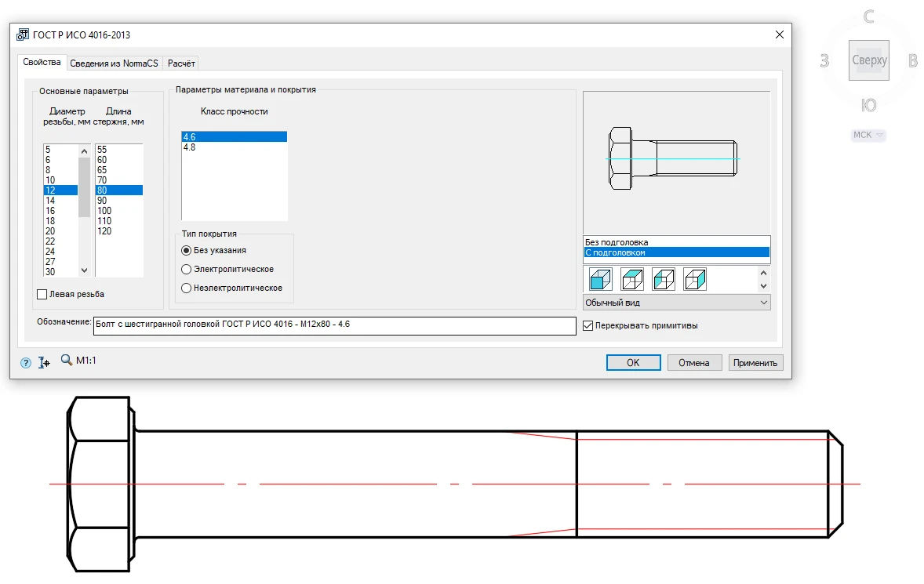The image size is (924, 584).
Task: Open the Расчёт tab
Action: pos(181,63)
